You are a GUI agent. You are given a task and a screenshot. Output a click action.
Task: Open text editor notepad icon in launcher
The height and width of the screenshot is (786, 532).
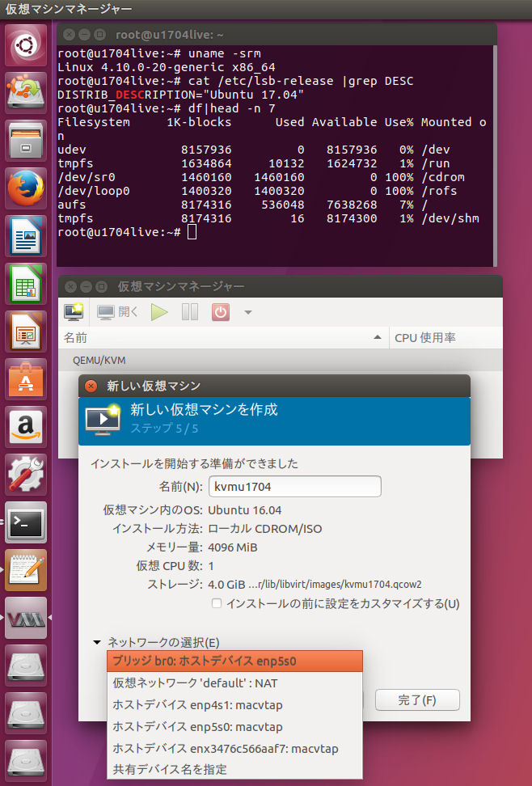(x=26, y=570)
